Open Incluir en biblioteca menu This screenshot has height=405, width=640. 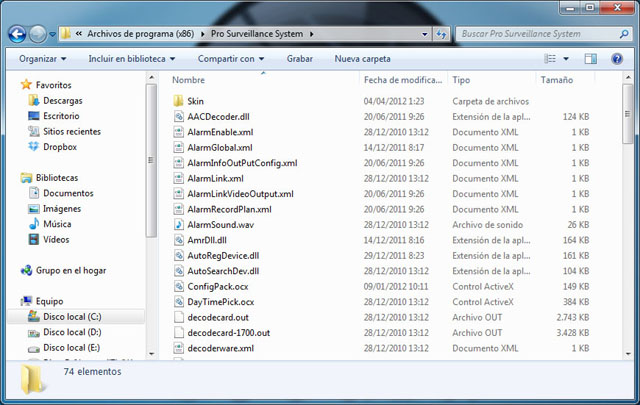[132, 59]
